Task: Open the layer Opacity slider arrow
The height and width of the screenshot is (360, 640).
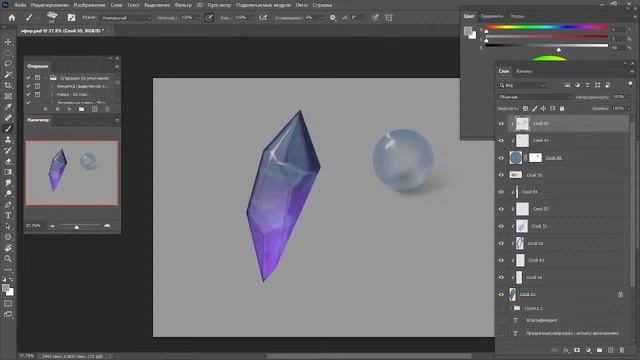Action: (x=629, y=97)
